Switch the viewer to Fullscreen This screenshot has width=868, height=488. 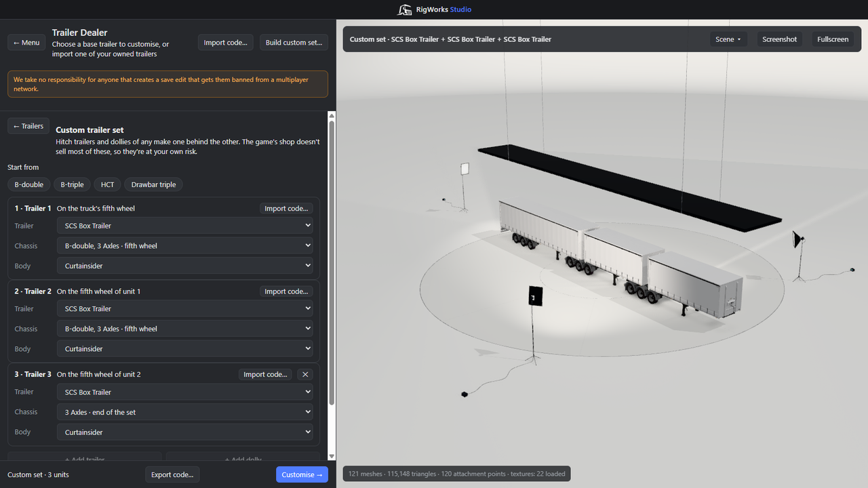(833, 39)
